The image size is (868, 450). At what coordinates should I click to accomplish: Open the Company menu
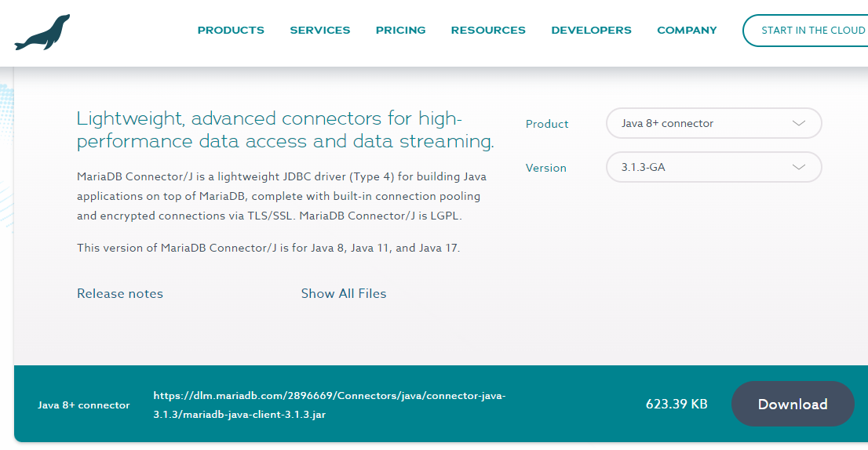pos(687,31)
